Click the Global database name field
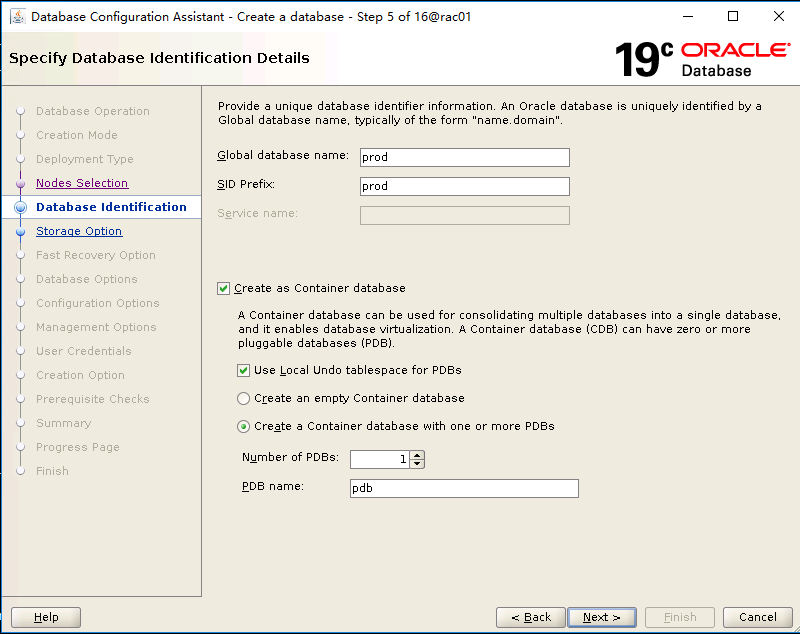 coord(464,157)
